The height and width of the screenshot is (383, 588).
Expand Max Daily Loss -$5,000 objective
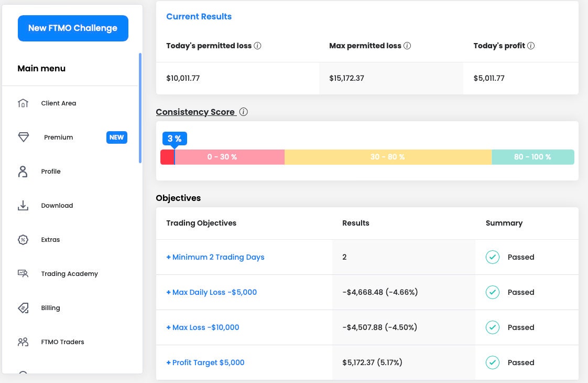[x=212, y=292]
